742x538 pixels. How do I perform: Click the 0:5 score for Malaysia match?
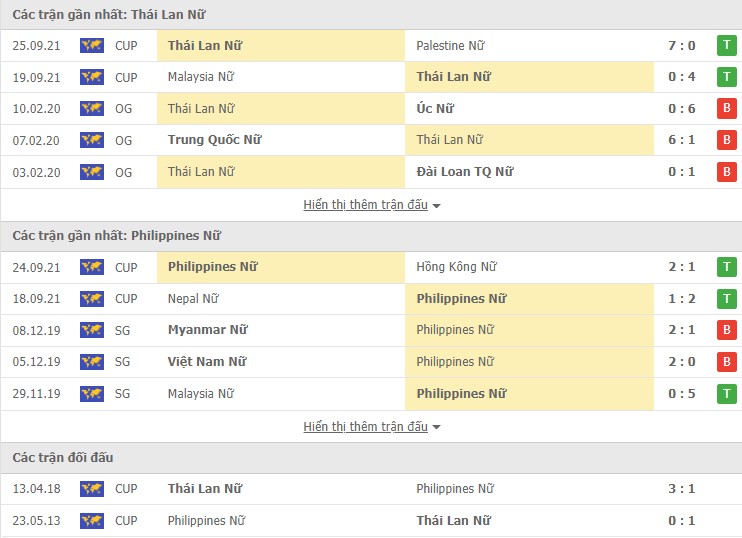(680, 394)
